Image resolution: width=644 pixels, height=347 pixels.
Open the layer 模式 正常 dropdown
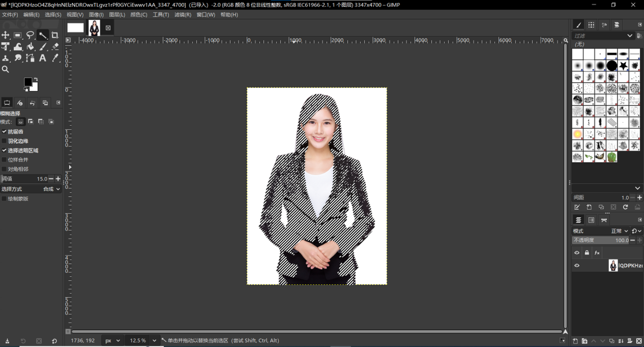620,231
